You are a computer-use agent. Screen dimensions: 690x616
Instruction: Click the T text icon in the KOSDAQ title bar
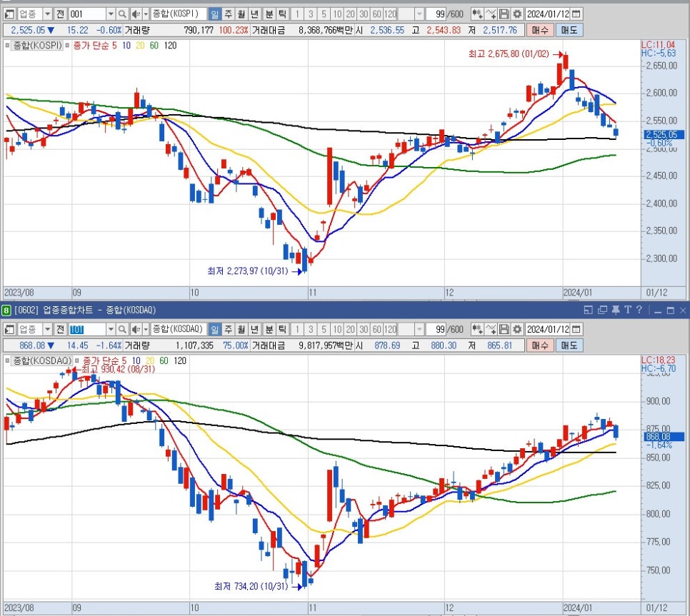628,310
